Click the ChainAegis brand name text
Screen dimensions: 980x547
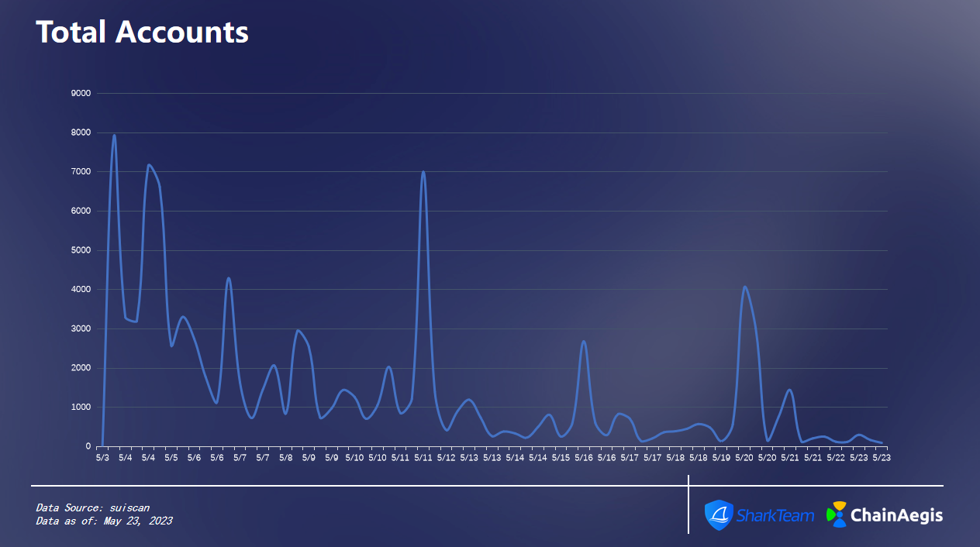pyautogui.click(x=897, y=515)
